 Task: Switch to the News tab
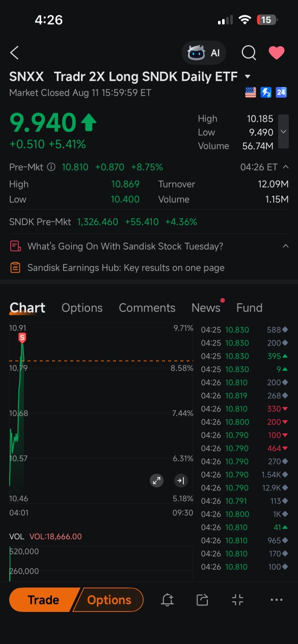(x=206, y=308)
